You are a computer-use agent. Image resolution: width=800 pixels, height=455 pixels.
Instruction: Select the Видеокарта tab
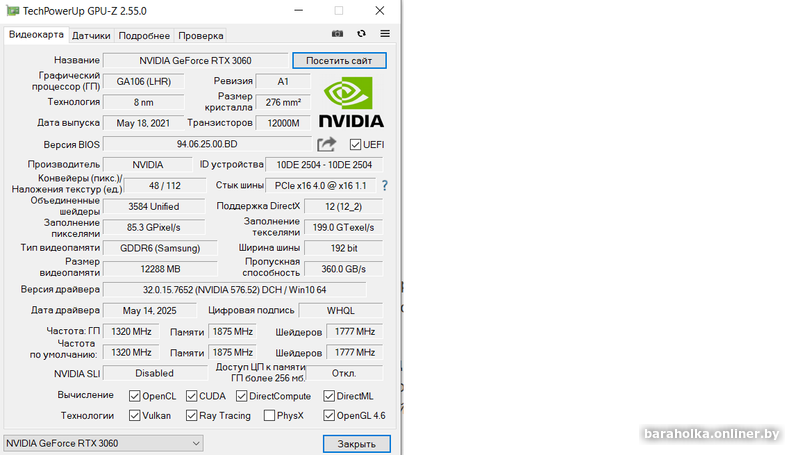36,35
